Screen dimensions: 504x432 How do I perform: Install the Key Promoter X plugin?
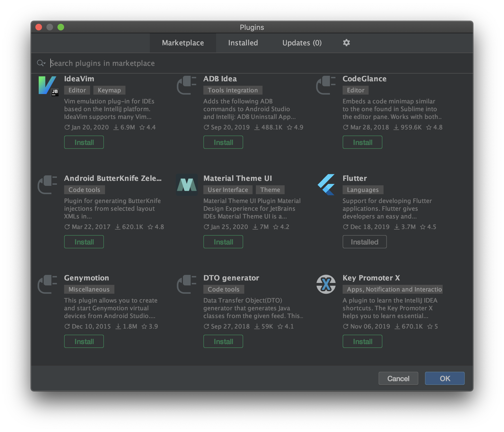363,341
